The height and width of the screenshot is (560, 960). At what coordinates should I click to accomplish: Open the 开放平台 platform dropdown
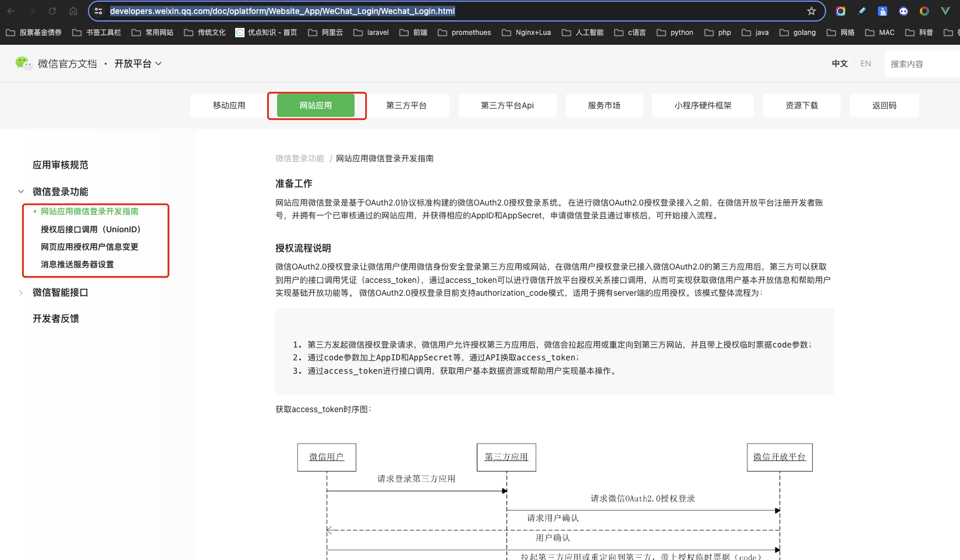(x=138, y=63)
